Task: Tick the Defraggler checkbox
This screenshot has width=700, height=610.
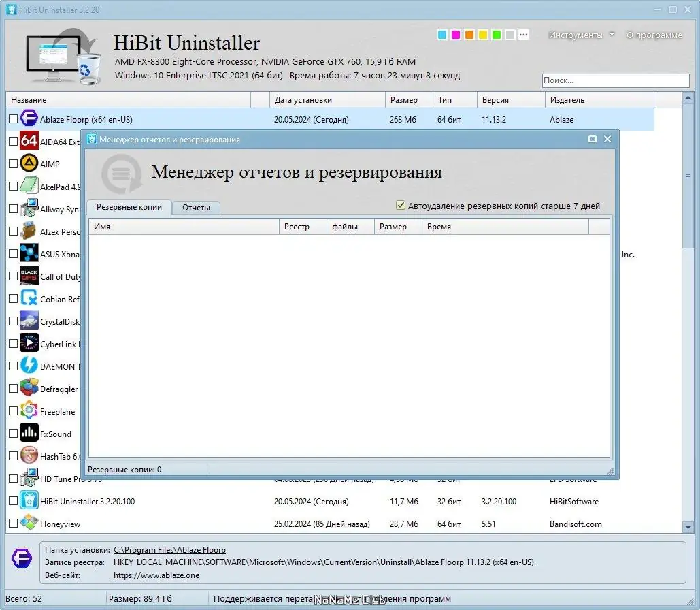Action: [13, 388]
